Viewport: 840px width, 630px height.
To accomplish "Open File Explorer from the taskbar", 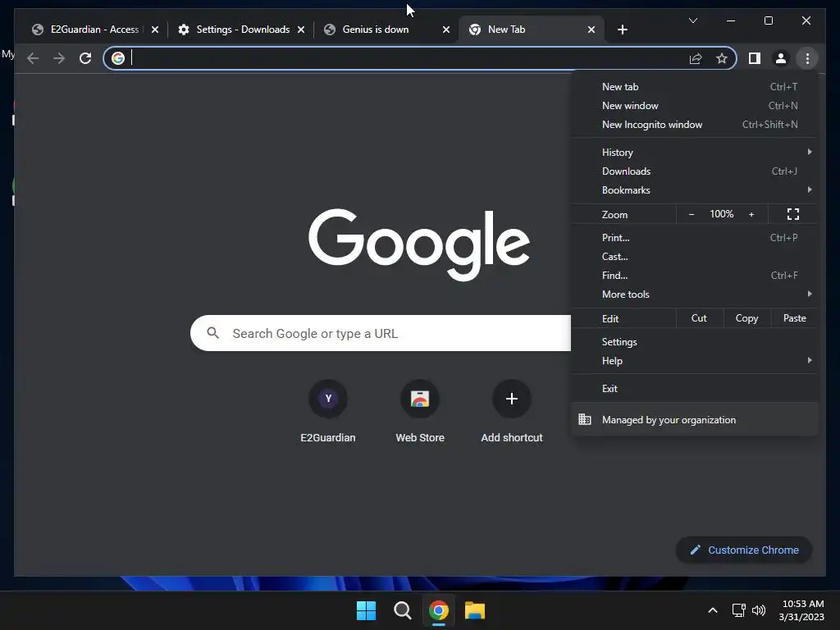I will 475,610.
